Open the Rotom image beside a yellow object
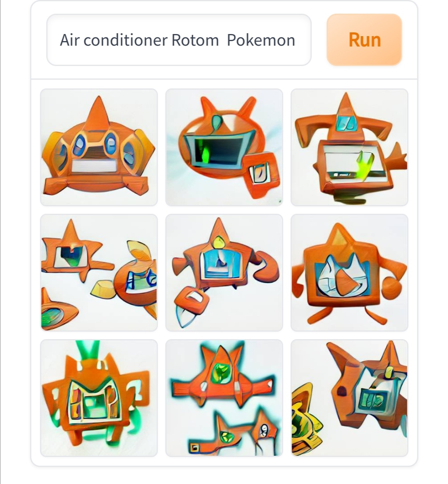Screen dimensions: 448x484 (x=349, y=398)
